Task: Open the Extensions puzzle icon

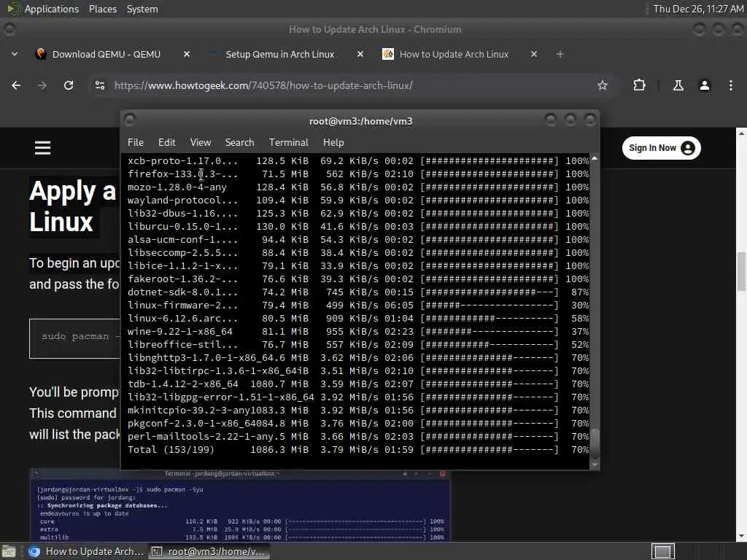Action: pyautogui.click(x=639, y=85)
